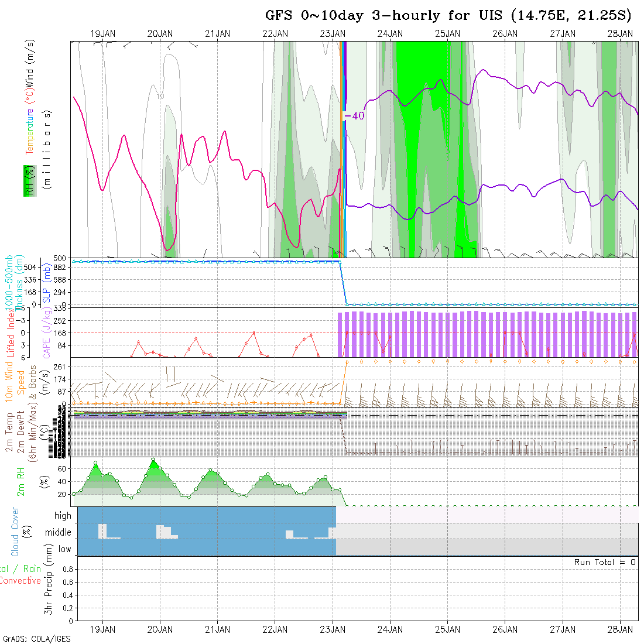Click the green 2m RH axis title
Image resolution: width=644 pixels, height=644 pixels.
pyautogui.click(x=21, y=481)
